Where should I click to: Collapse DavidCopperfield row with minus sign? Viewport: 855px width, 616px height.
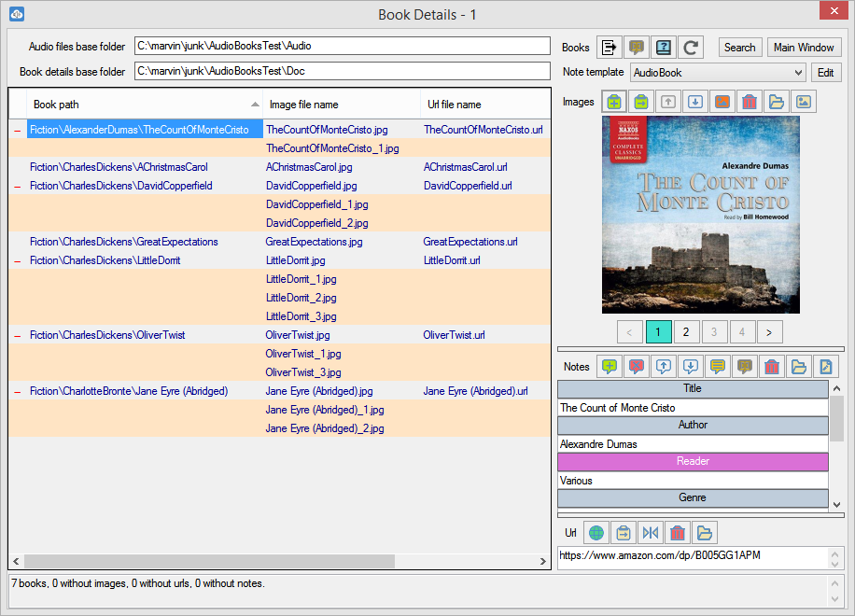(x=18, y=187)
